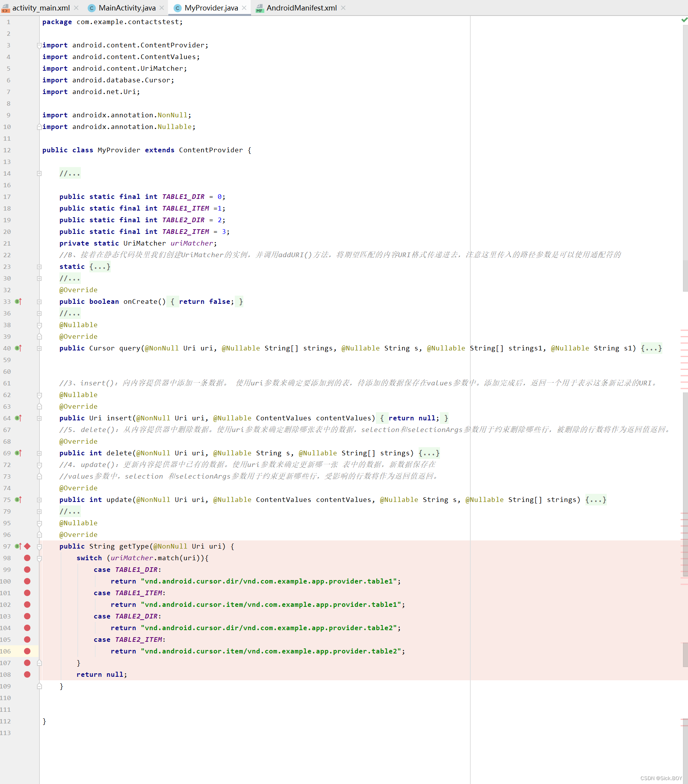Screen dimensions: 688x784
Task: Expand the delete method fold on line 69
Action: click(x=39, y=453)
